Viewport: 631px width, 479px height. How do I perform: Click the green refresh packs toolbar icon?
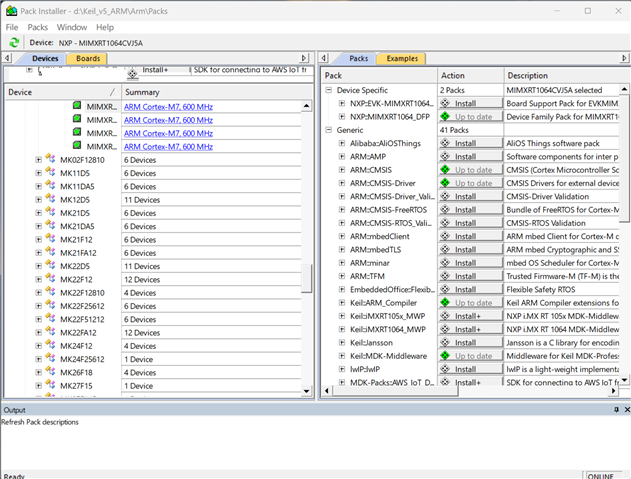(14, 43)
